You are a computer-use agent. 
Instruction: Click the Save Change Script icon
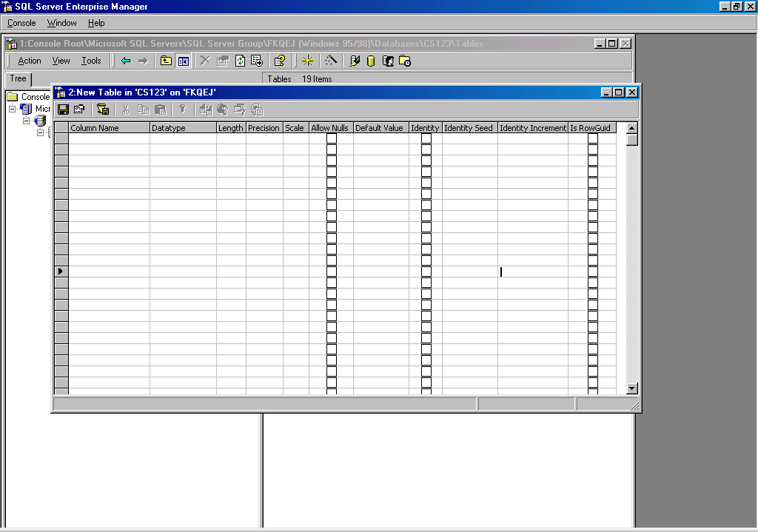[x=102, y=110]
